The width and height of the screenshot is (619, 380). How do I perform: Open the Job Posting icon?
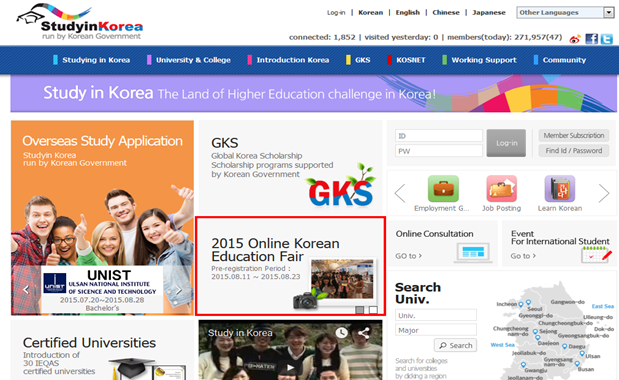(x=501, y=189)
